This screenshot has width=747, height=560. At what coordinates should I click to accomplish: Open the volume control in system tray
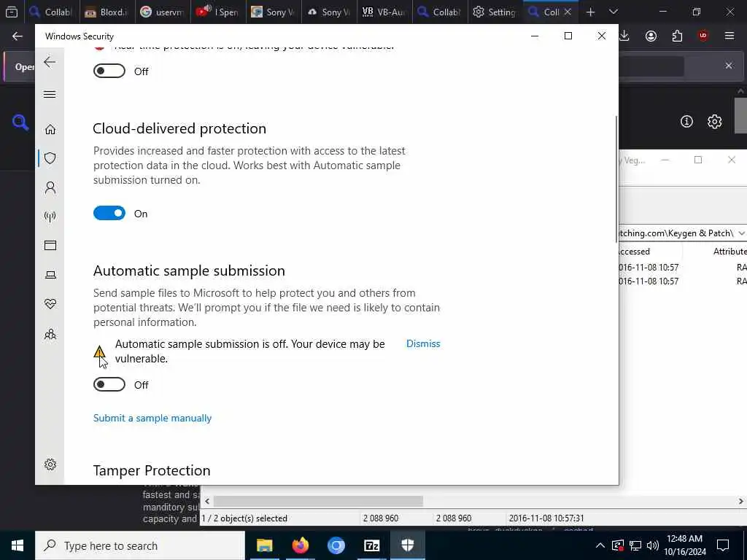click(653, 545)
